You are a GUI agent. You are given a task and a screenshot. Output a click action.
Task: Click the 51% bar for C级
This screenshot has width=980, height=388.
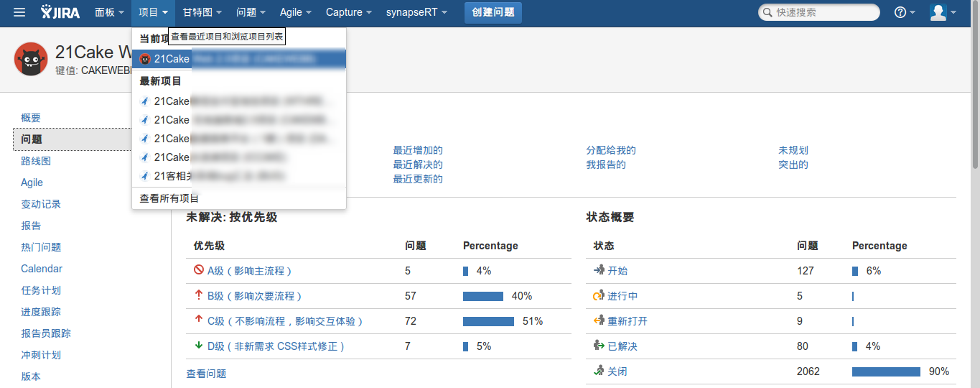[488, 321]
